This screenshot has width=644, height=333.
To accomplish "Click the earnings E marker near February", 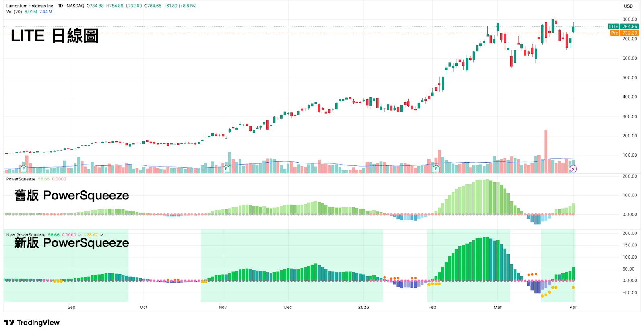I will pos(436,169).
